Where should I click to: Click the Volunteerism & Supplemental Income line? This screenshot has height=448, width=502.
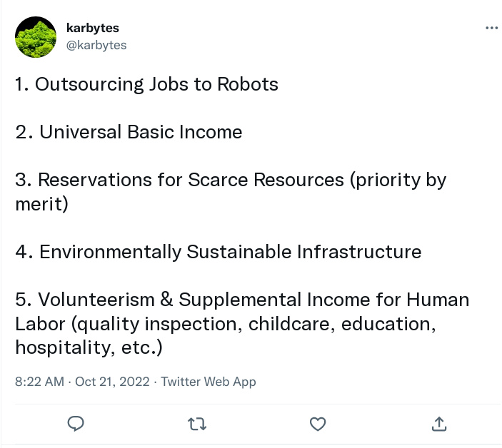(x=242, y=300)
